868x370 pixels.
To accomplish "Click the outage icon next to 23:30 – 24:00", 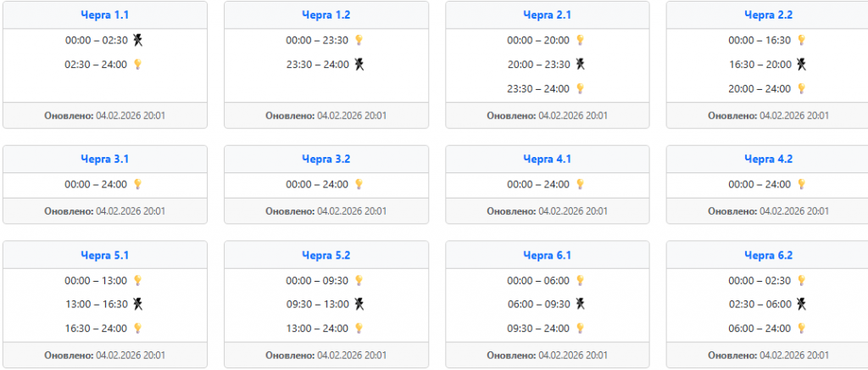I will tap(359, 64).
